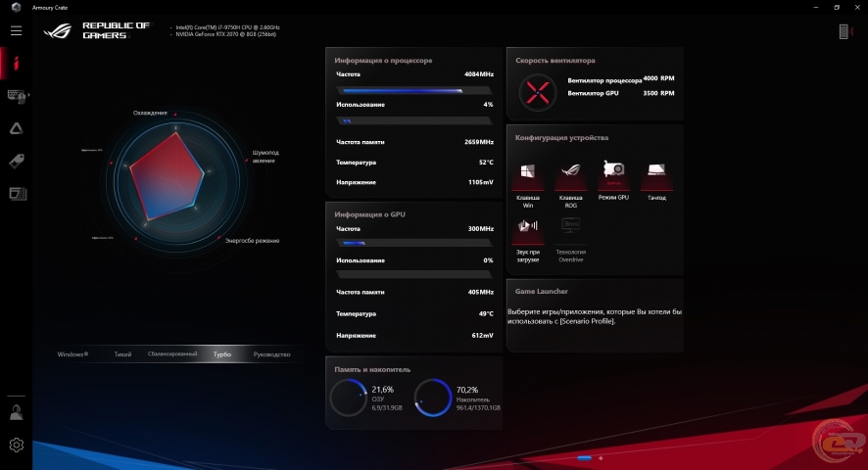Screen dimensions: 868x470
Task: Click the Шумоподавление label on radar chart
Action: [265, 157]
